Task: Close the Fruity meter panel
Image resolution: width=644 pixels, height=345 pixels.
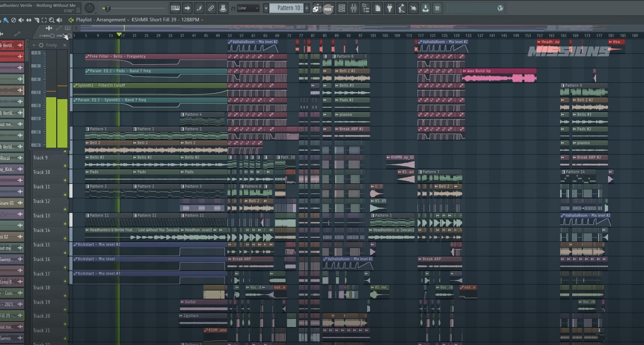Action: pyautogui.click(x=64, y=45)
